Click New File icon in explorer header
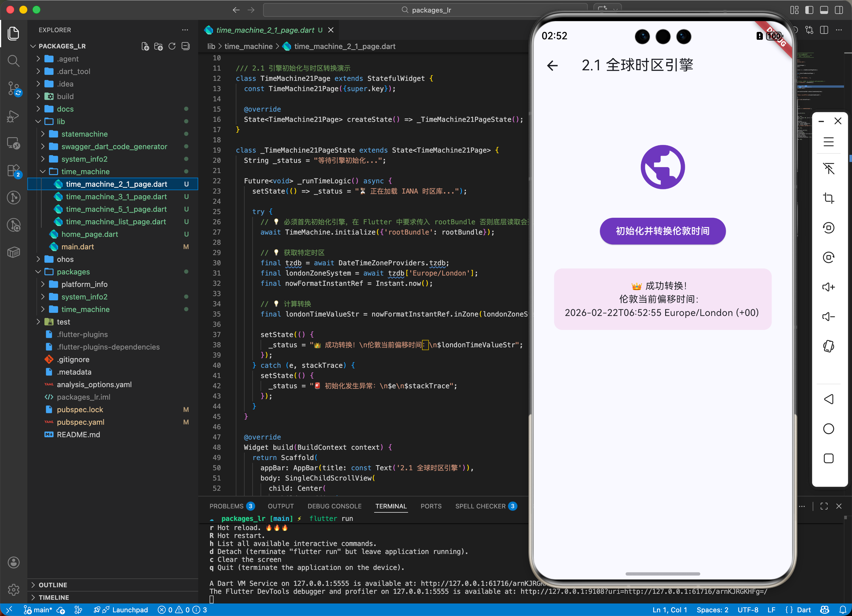Screen dimensions: 852x616 click(x=145, y=46)
